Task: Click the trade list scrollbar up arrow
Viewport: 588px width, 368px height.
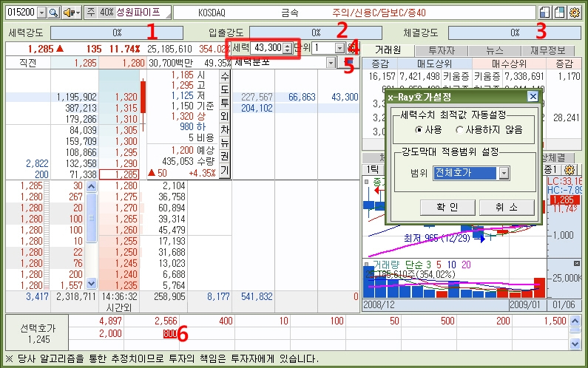Action: tap(91, 187)
